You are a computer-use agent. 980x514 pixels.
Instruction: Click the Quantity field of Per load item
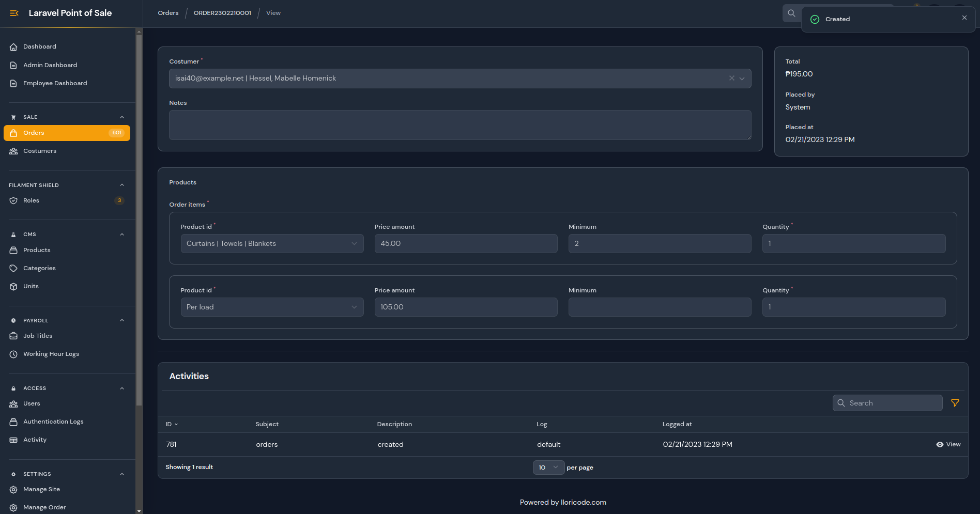[854, 307]
